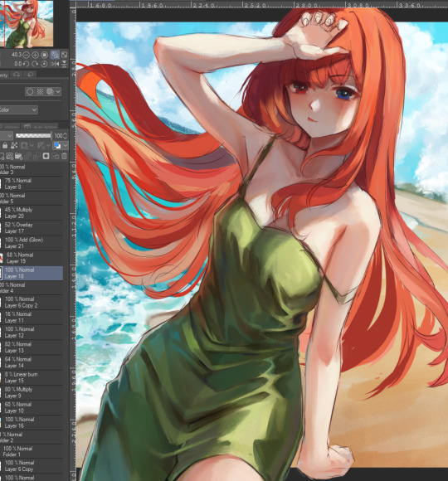
Task: Open the layer color dropdown with blue swatch
Action: 60,145
